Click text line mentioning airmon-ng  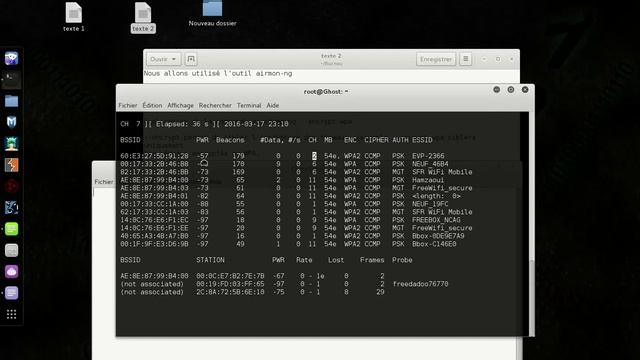coord(218,73)
